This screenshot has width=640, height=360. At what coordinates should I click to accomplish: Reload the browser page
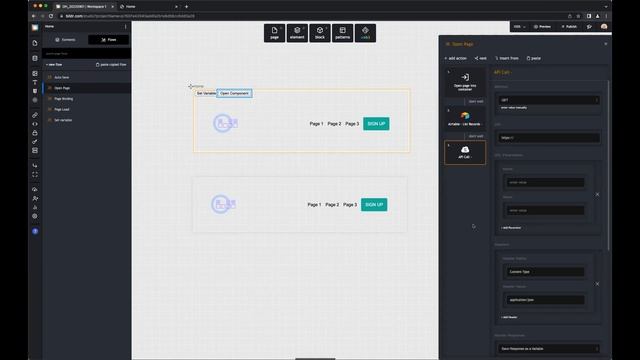51,16
